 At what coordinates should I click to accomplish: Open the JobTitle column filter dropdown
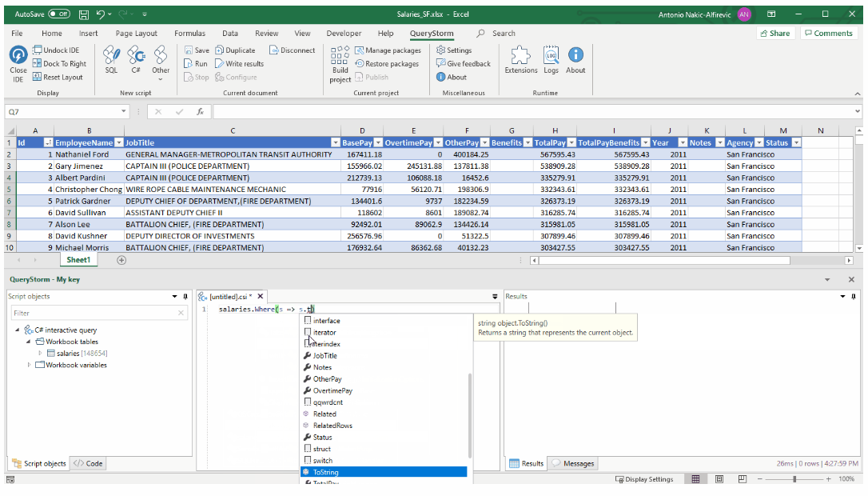(x=335, y=143)
